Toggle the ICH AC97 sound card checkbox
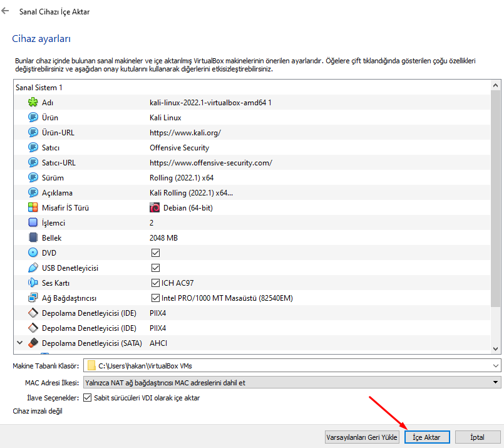This screenshot has height=448, width=504. pyautogui.click(x=155, y=283)
